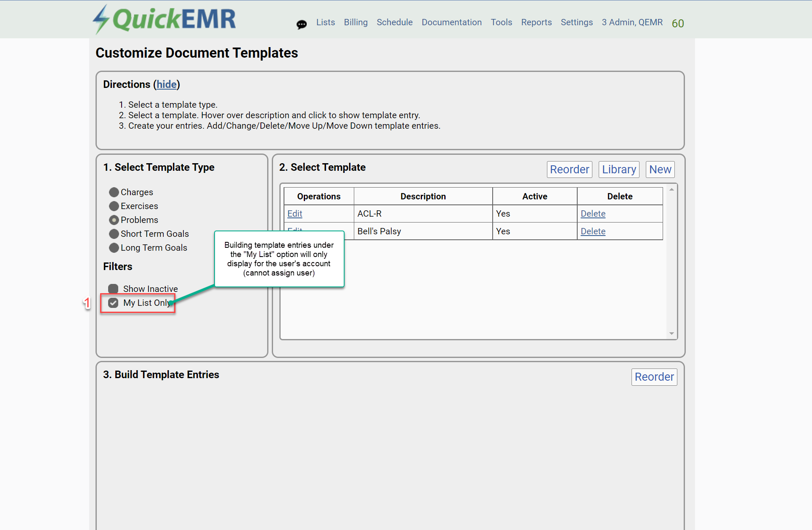The width and height of the screenshot is (812, 530).
Task: Click the QuickEMR logo
Action: coord(164,19)
